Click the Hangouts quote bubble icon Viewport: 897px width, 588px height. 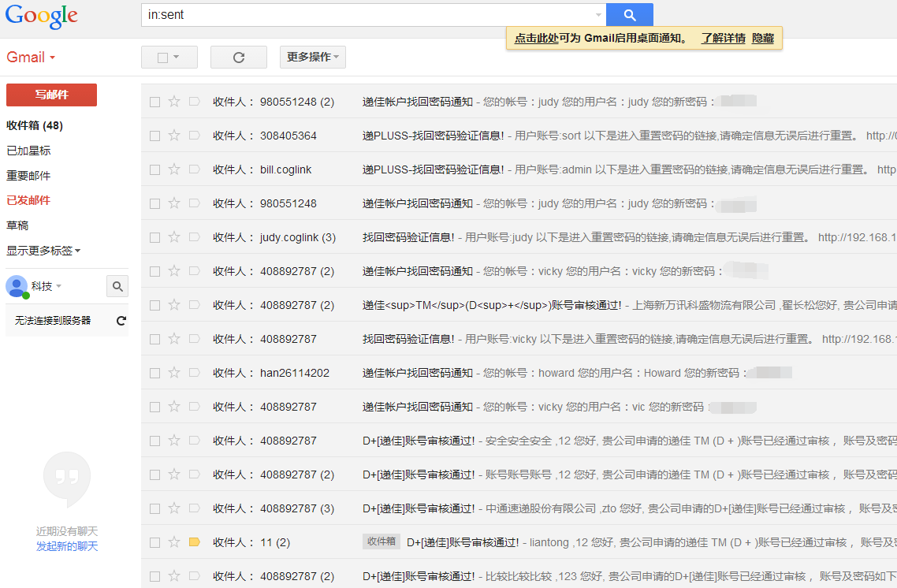(x=67, y=479)
